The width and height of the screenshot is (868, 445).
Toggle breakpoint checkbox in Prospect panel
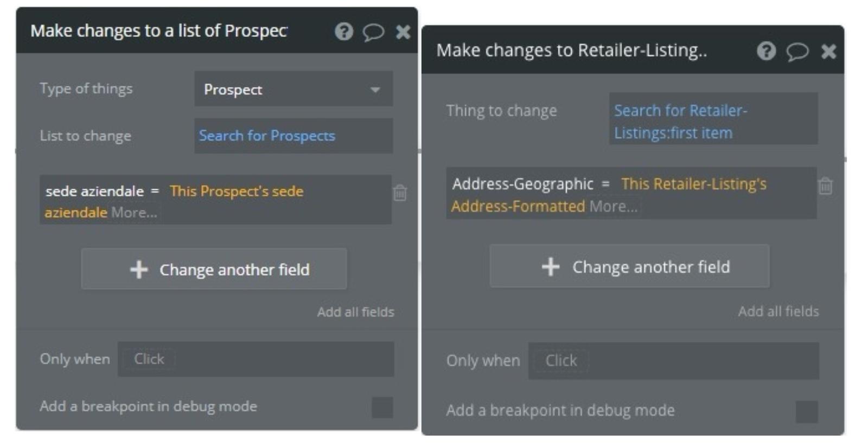(382, 407)
